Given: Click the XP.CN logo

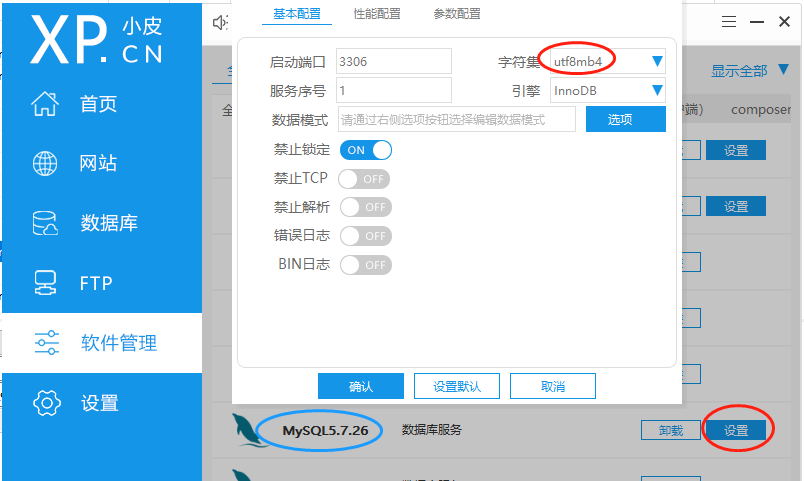Looking at the screenshot, I should point(96,39).
